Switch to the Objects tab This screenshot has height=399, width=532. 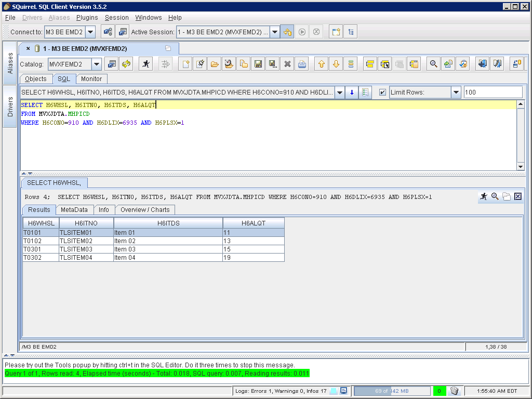(36, 79)
